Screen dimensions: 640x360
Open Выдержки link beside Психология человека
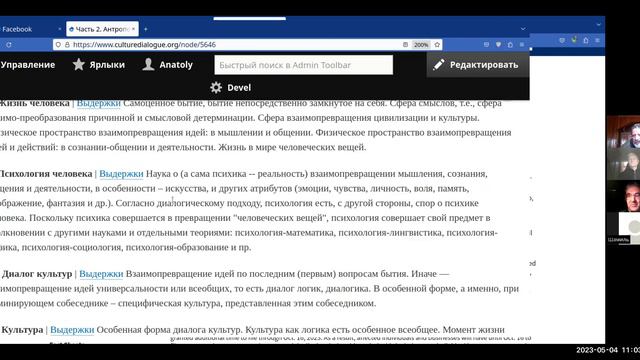pyautogui.click(x=121, y=174)
